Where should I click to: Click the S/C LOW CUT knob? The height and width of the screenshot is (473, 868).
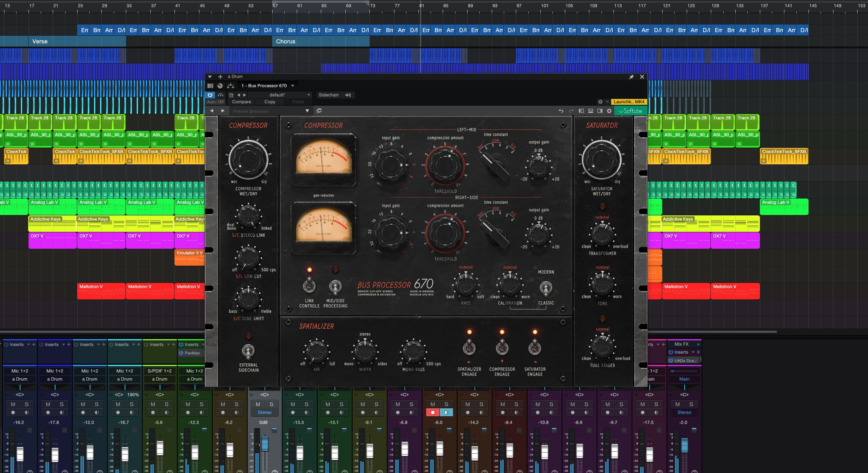pos(248,258)
